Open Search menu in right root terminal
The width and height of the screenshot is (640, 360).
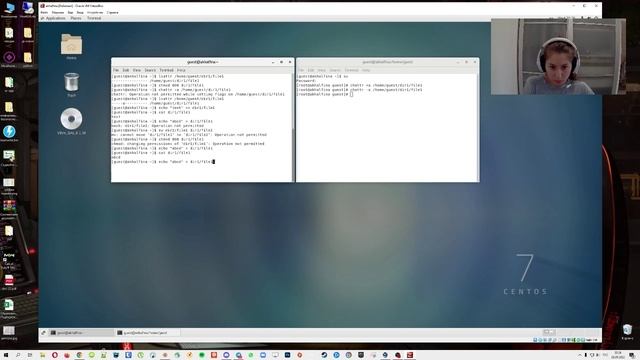tap(335, 70)
